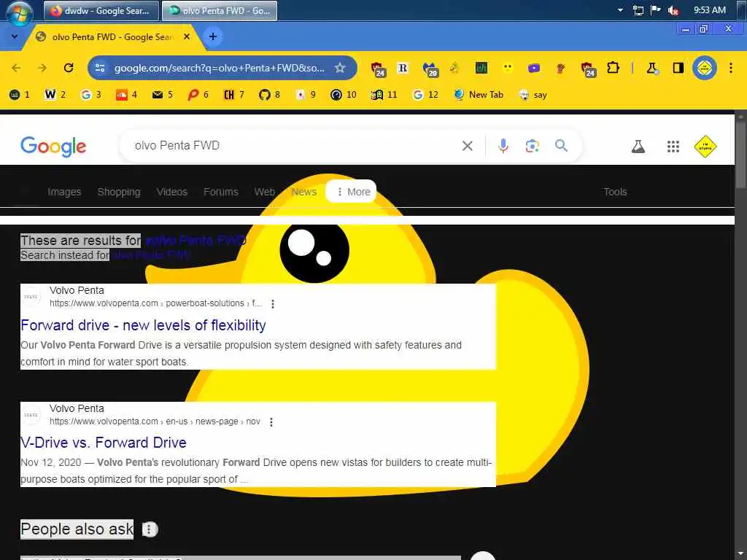Viewport: 747px width, 560px height.
Task: Switch to News results tab
Action: pos(304,192)
